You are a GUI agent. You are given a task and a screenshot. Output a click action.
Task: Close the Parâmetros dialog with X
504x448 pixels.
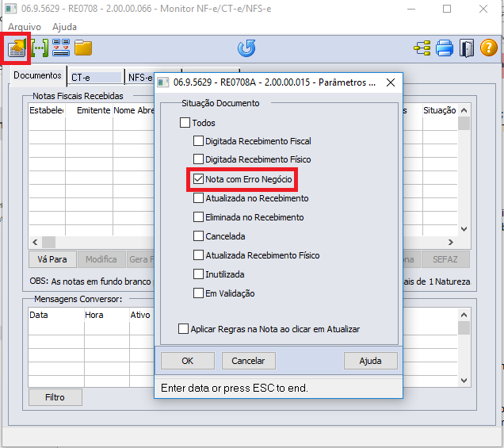[391, 82]
